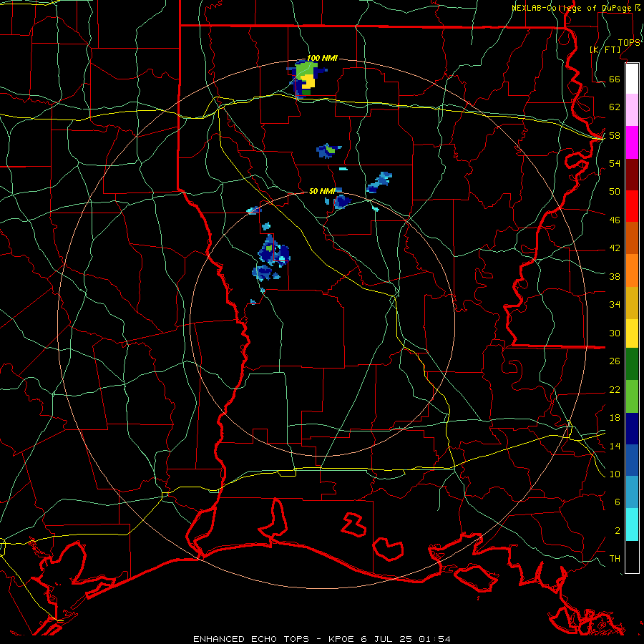Click the "58" legend value

pyautogui.click(x=615, y=135)
